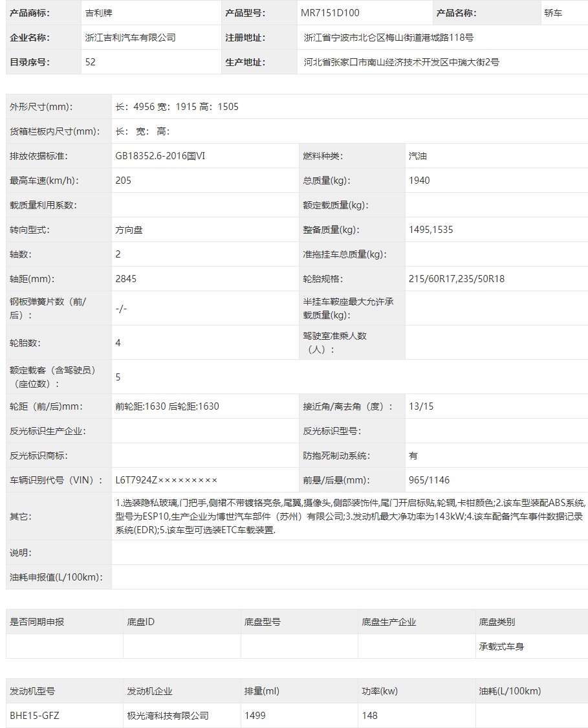
Task: Click the 产品商标 label
Action: coord(30,13)
